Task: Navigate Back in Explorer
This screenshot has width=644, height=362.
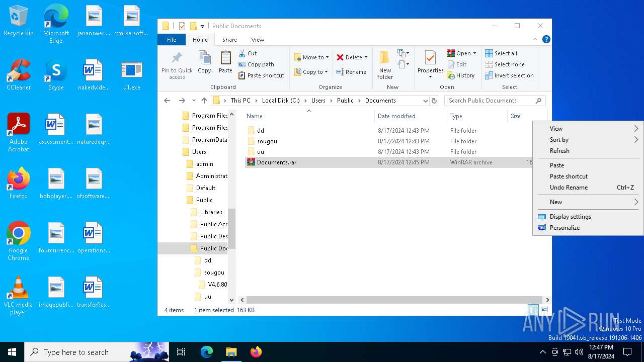Action: 167,101
